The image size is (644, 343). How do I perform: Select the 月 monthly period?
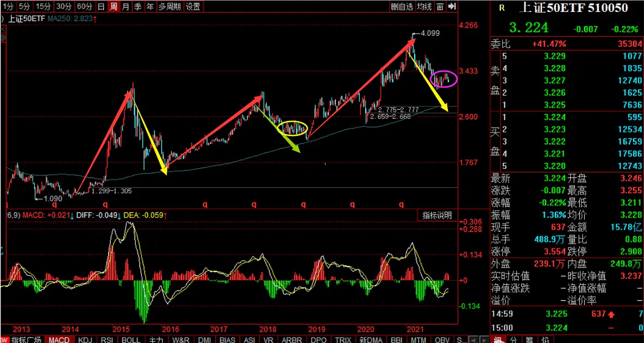(x=126, y=6)
